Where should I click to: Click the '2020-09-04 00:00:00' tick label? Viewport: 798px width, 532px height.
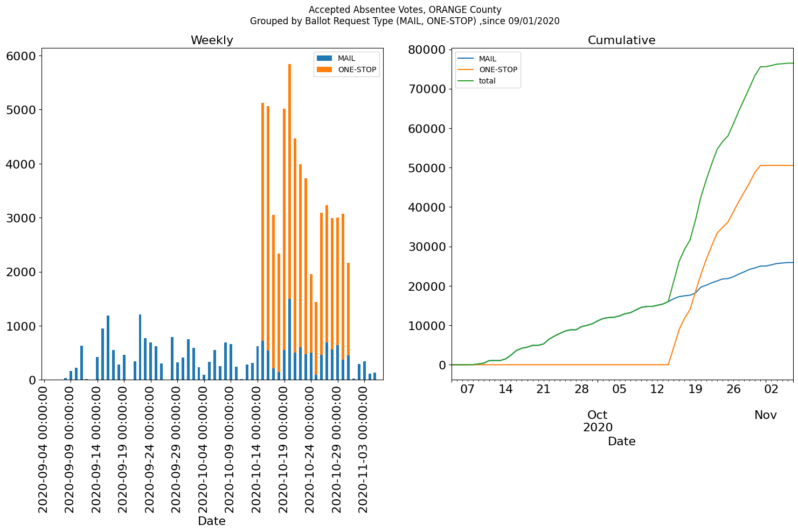[x=44, y=450]
